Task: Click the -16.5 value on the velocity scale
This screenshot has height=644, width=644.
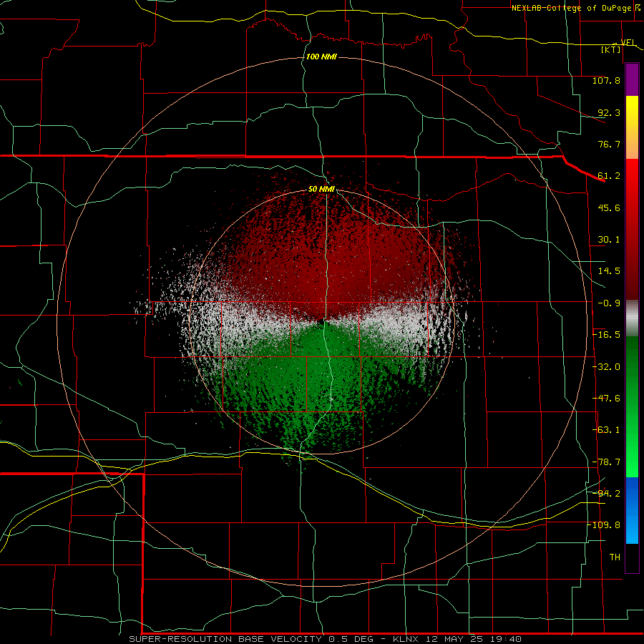Action: point(606,335)
